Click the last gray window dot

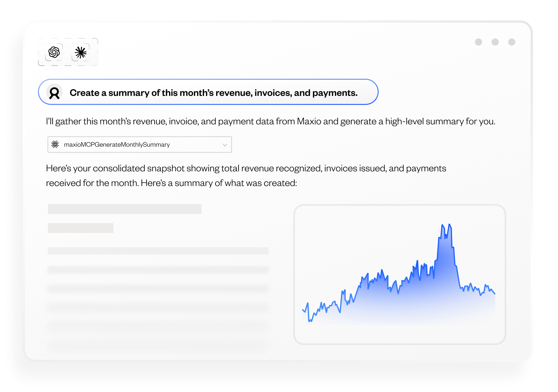[x=512, y=42]
